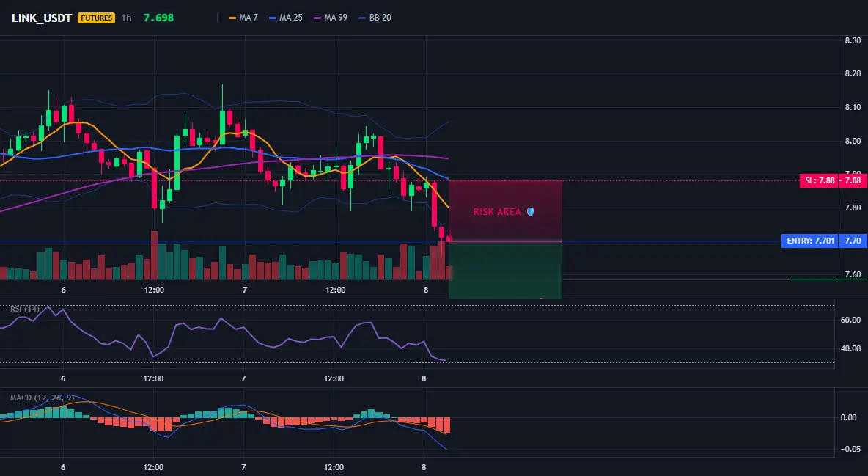Click the 8.30 price axis label
The image size is (868, 476).
pyautogui.click(x=853, y=40)
